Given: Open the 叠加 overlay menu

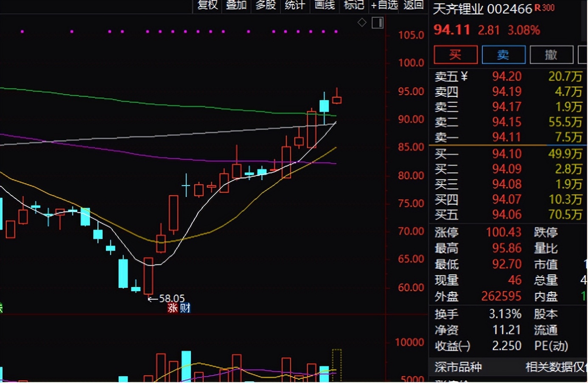Looking at the screenshot, I should point(236,5).
